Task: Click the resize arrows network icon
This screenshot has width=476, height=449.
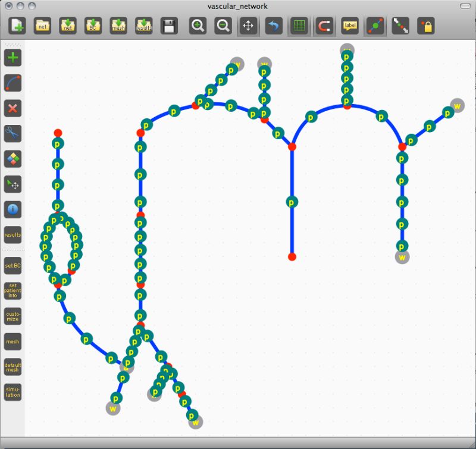Action: [x=400, y=26]
